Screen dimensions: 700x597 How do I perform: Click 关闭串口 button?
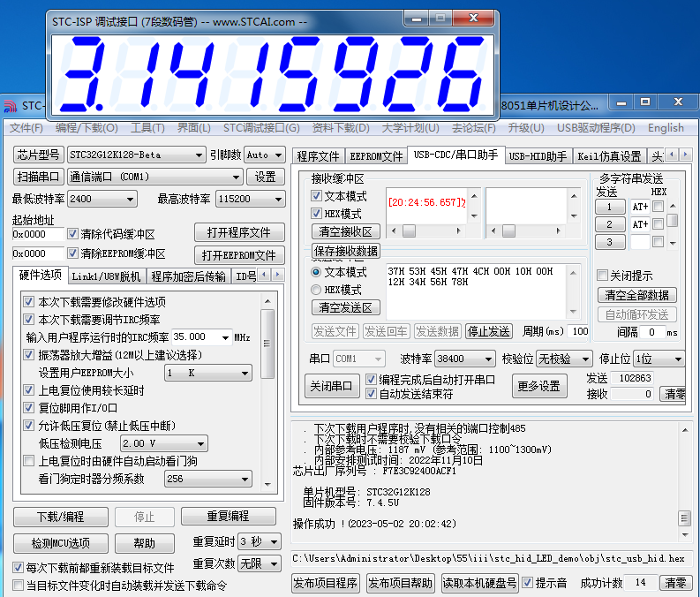[331, 386]
